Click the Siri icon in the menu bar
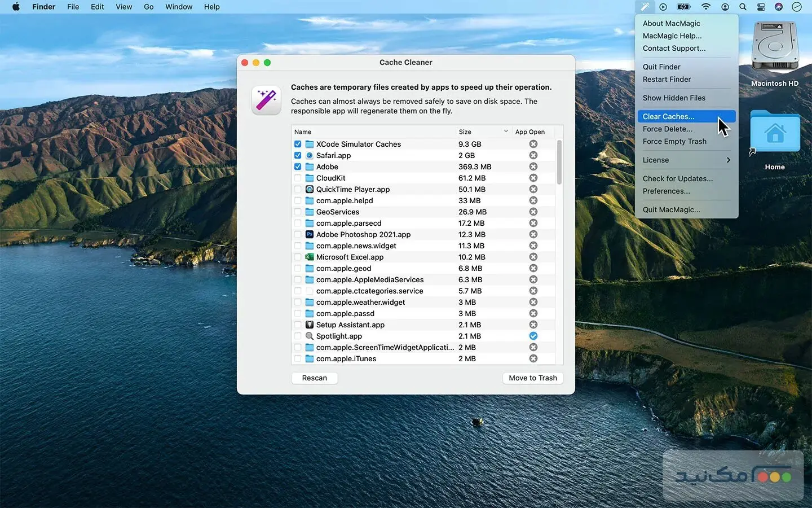Image resolution: width=812 pixels, height=508 pixels. coord(779,7)
